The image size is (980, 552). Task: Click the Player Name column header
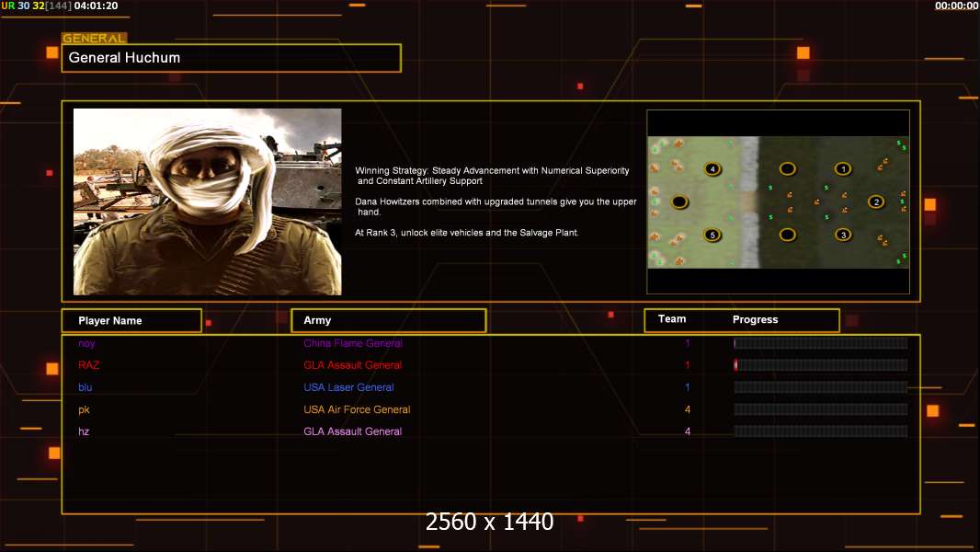pos(131,320)
